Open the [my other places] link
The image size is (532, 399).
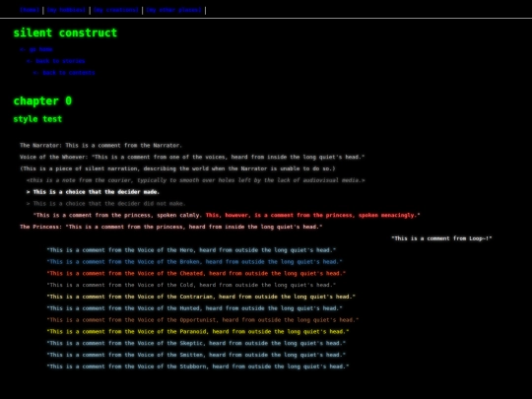click(x=174, y=10)
